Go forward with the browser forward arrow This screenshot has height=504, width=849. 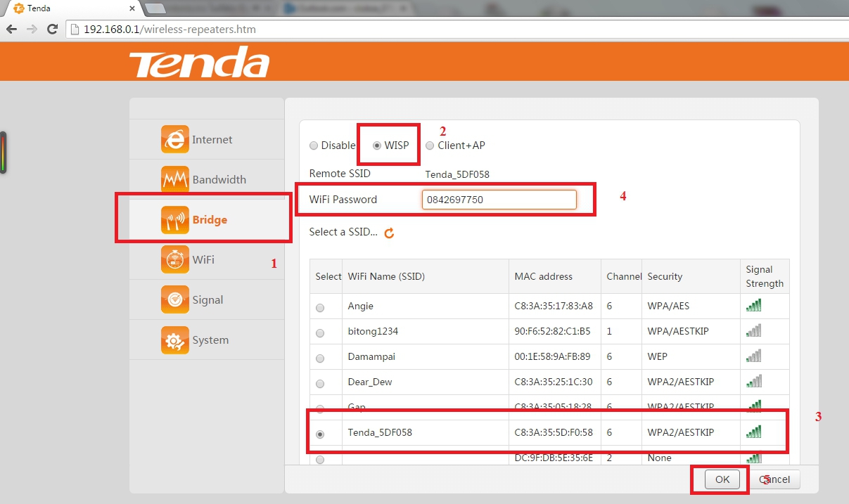tap(32, 30)
